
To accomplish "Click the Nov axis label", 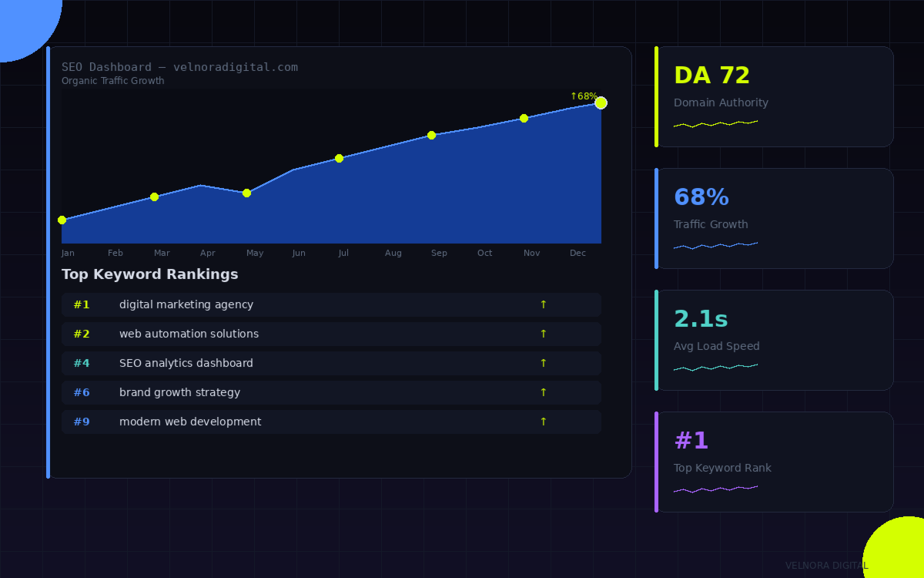I will 531,253.
